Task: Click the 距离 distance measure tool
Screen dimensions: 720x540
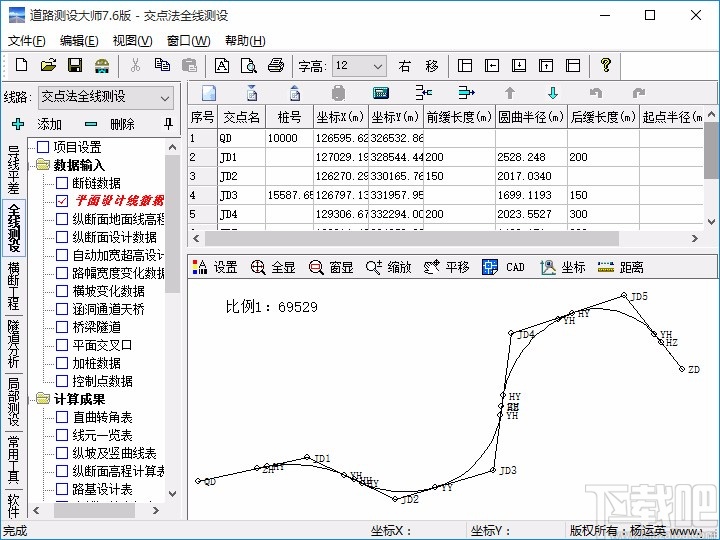Action: point(620,267)
